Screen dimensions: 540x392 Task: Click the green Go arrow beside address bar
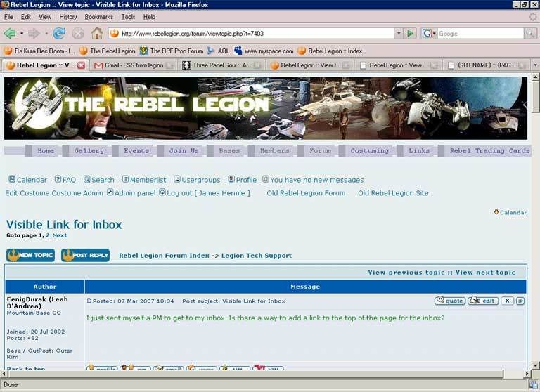coord(410,34)
